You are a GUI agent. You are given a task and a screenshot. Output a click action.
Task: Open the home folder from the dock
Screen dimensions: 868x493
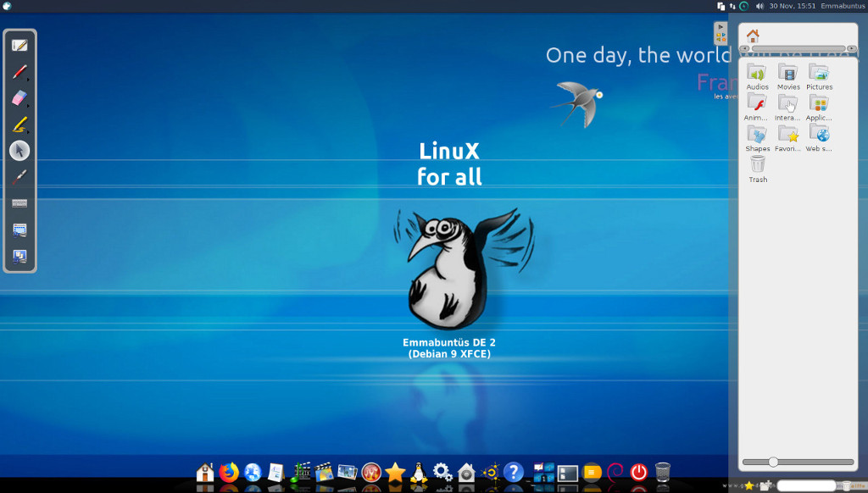205,473
